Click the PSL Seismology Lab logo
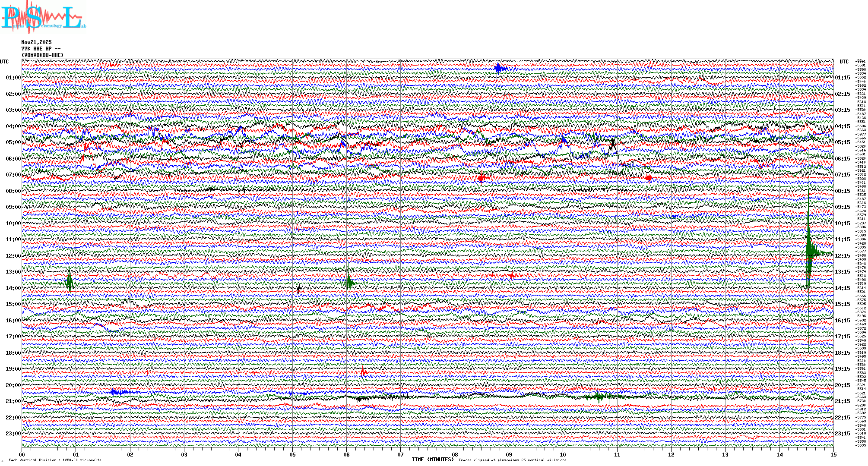The image size is (868, 466). [43, 17]
